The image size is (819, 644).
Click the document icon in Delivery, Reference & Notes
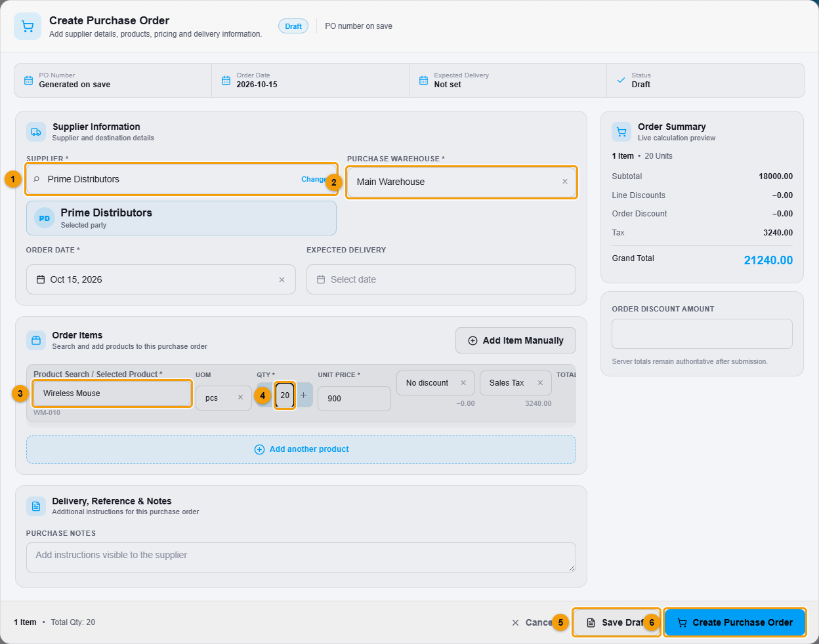[36, 506]
